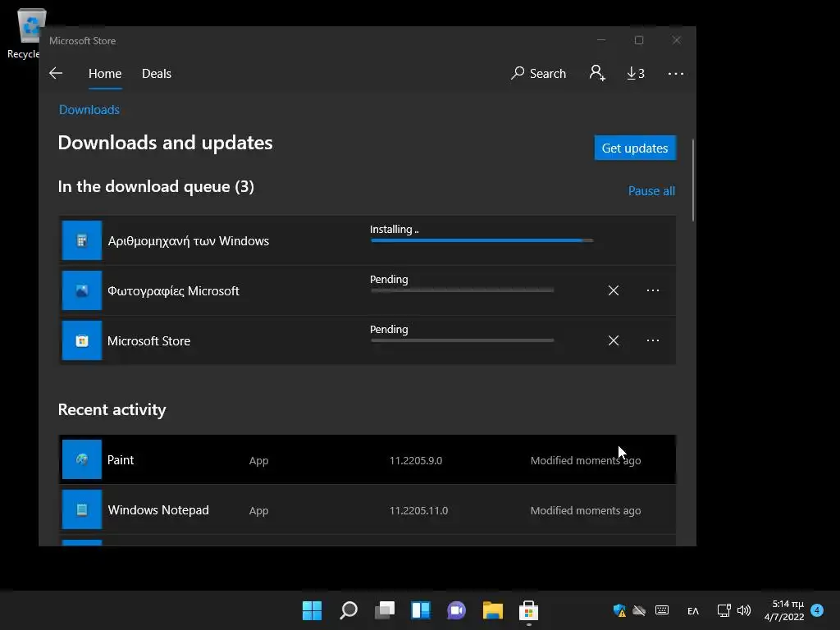This screenshot has width=840, height=630.
Task: Open more options for Φωτογραφίες Microsoft
Action: (x=652, y=290)
